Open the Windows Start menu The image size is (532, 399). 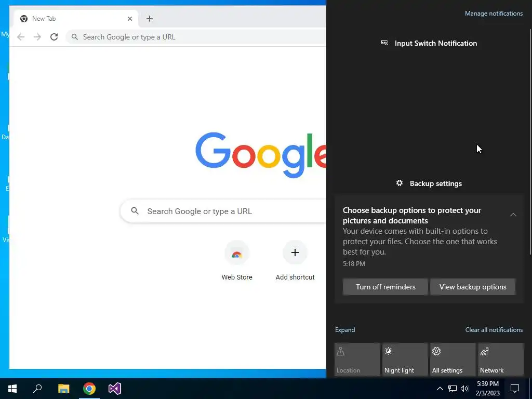(x=12, y=389)
